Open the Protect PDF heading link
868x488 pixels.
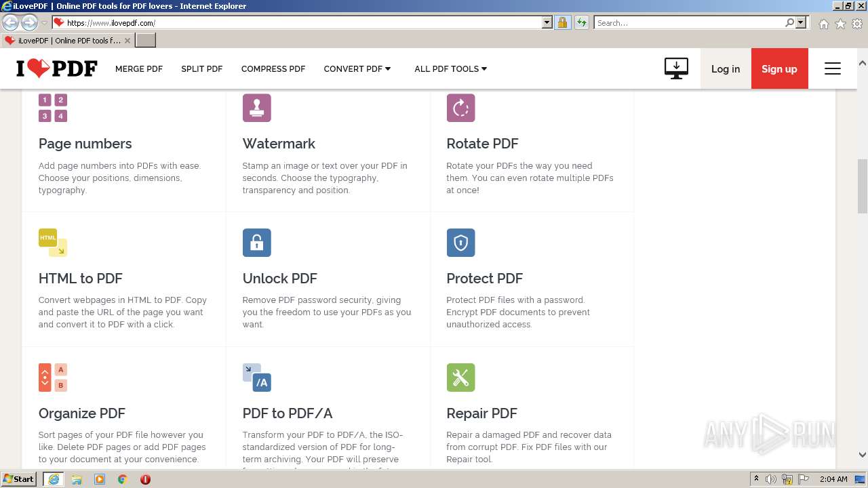(485, 279)
